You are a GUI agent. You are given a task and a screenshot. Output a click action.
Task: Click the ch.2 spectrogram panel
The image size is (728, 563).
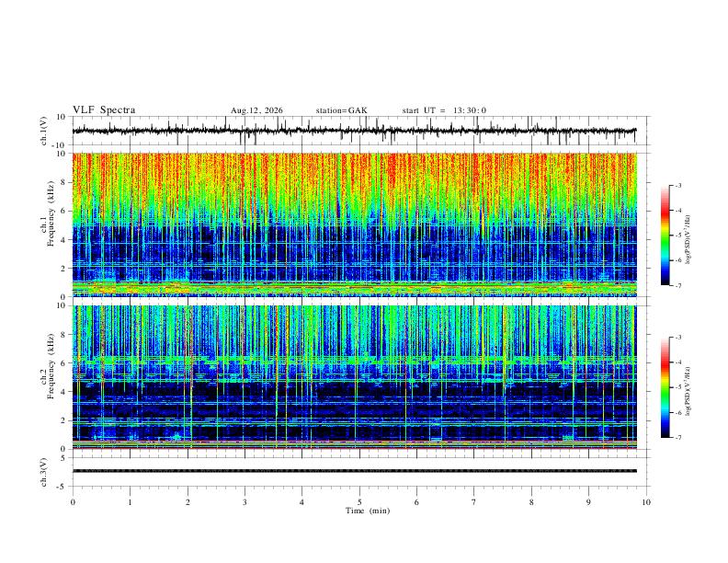click(x=355, y=377)
